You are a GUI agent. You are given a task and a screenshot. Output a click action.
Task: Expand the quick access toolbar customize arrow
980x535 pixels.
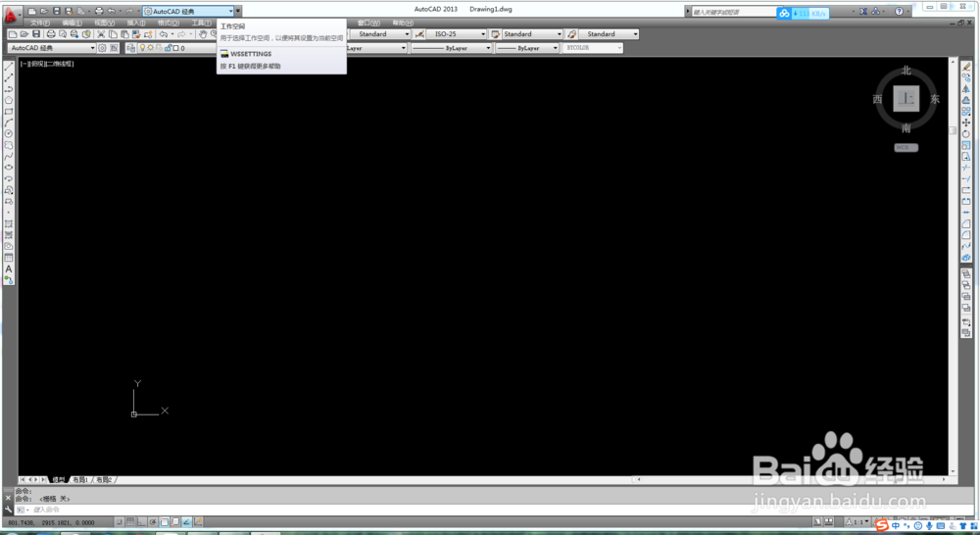click(238, 11)
